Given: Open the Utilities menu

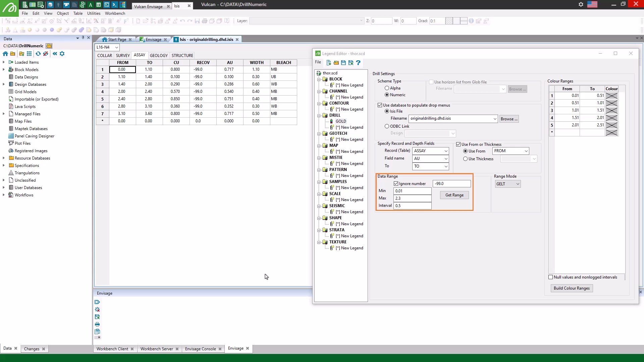Looking at the screenshot, I should 94,13.
